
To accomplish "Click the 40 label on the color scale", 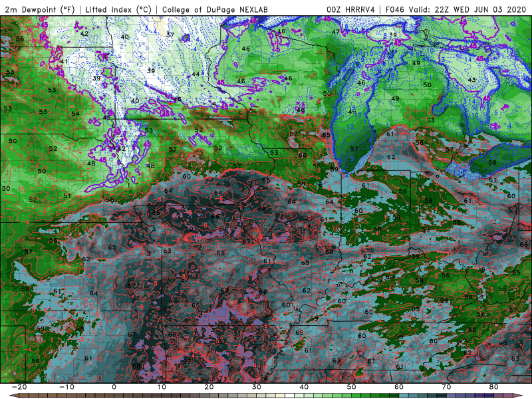I will pyautogui.click(x=304, y=387).
